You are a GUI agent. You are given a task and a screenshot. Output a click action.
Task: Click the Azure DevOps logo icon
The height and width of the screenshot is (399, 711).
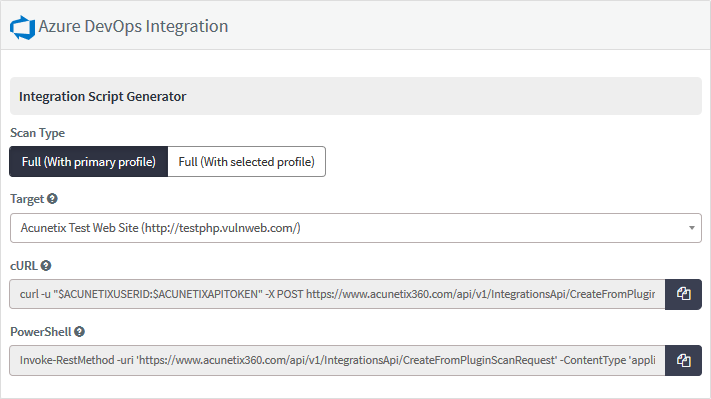coord(23,28)
